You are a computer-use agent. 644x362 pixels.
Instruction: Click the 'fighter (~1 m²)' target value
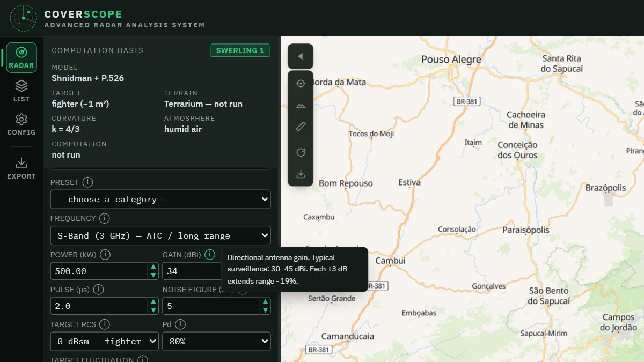(x=80, y=104)
